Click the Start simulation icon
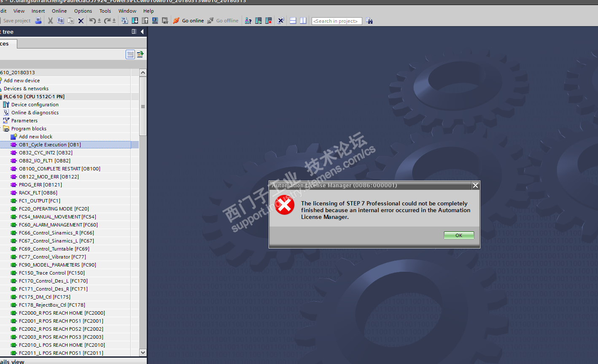The image size is (598, 364). click(x=155, y=21)
